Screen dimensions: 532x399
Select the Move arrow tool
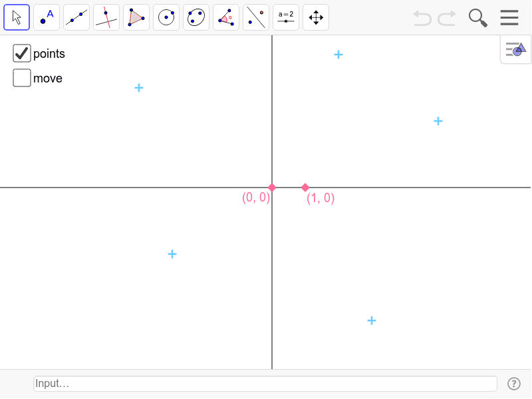pos(17,17)
